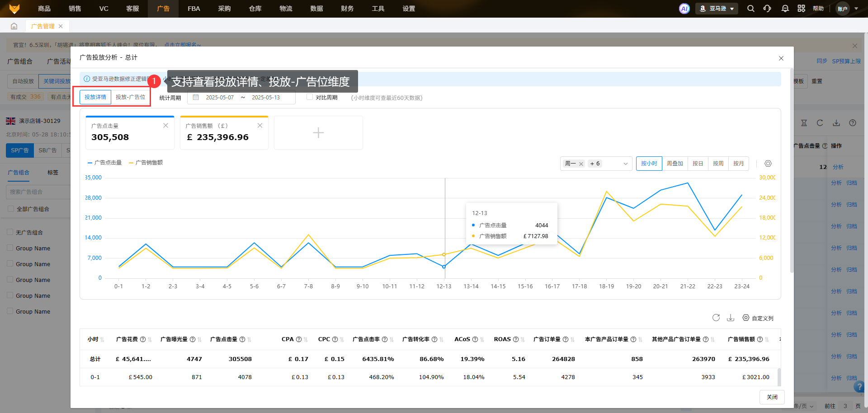Open the apps grid icon in header

[x=801, y=9]
